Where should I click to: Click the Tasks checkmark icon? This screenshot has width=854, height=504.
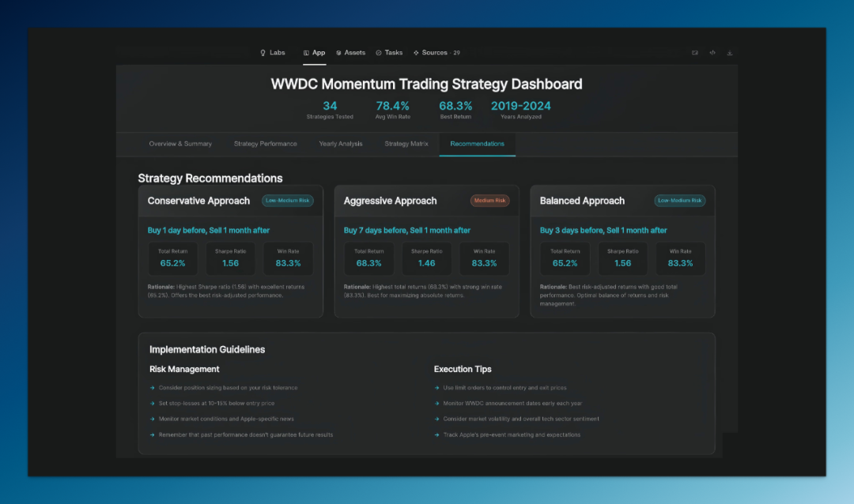(x=379, y=53)
